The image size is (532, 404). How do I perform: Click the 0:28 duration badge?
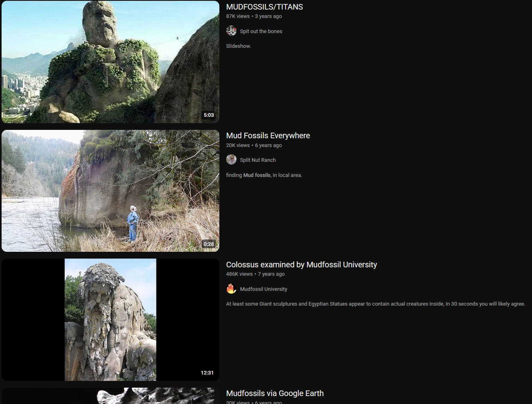pyautogui.click(x=209, y=244)
